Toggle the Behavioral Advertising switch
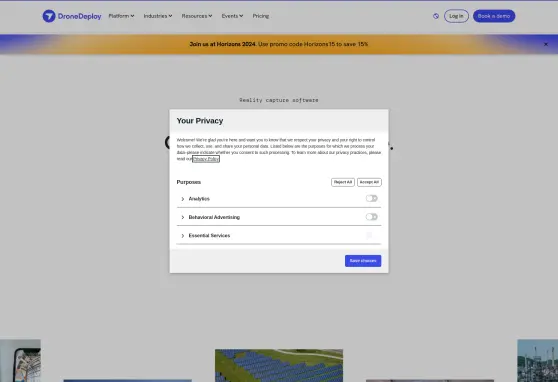The image size is (558, 382). point(372,217)
